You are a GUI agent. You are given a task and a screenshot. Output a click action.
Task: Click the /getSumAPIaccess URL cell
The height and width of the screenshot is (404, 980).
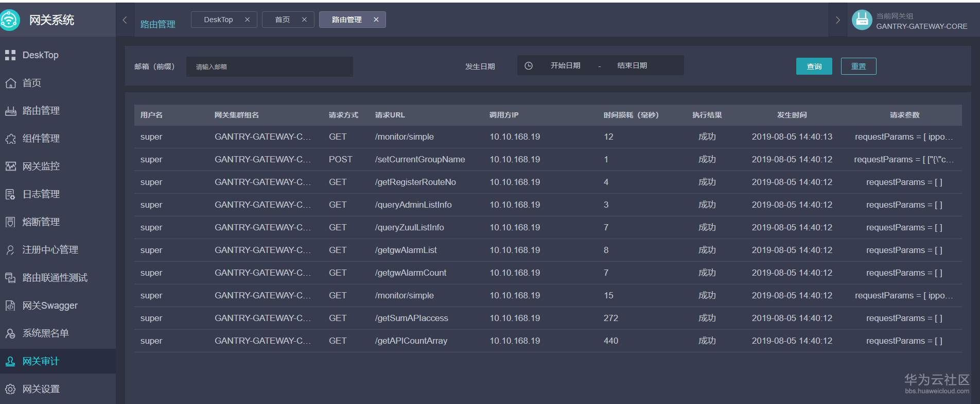(x=411, y=318)
